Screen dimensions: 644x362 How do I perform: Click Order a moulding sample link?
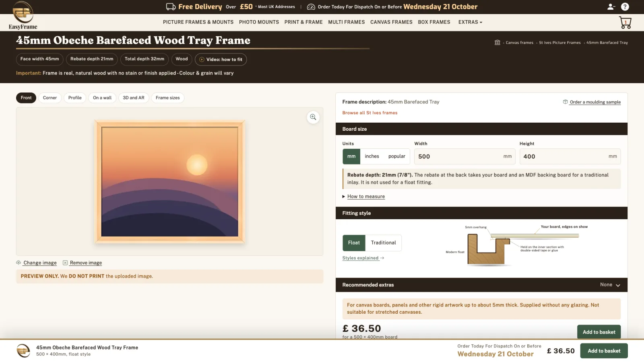[x=595, y=102]
